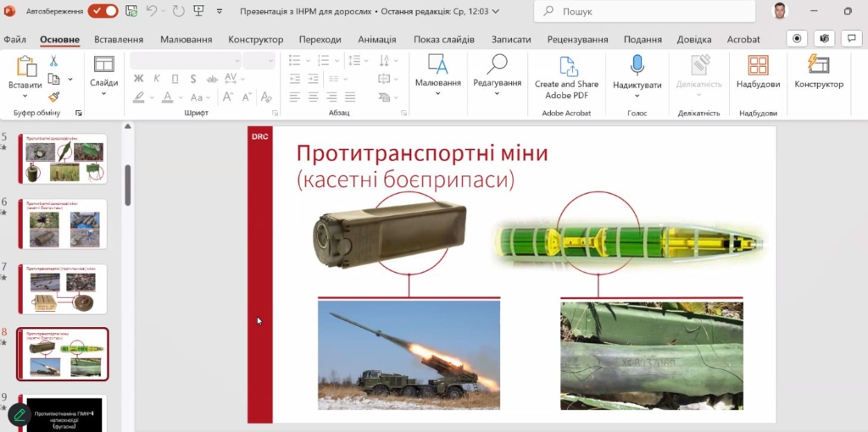Select the Format Painter brush icon
This screenshot has height=432, width=868.
[x=53, y=97]
